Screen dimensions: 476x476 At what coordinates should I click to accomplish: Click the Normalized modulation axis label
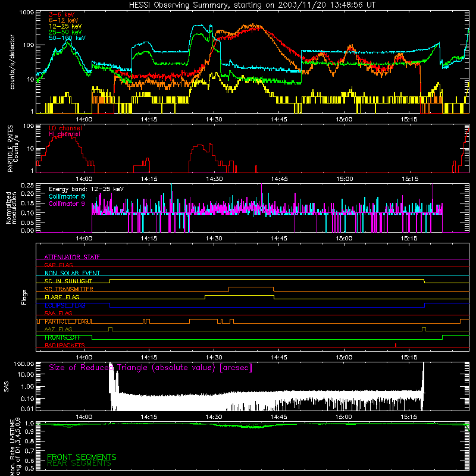11,208
